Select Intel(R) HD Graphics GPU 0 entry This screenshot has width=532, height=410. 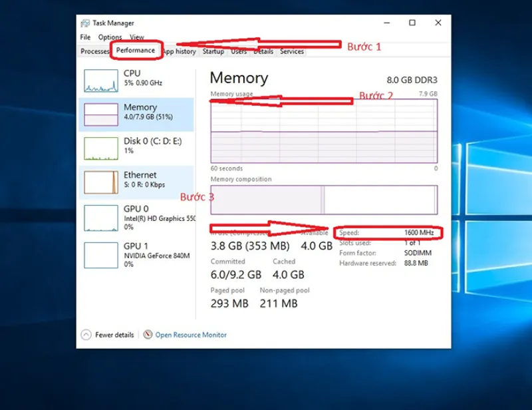(x=136, y=218)
